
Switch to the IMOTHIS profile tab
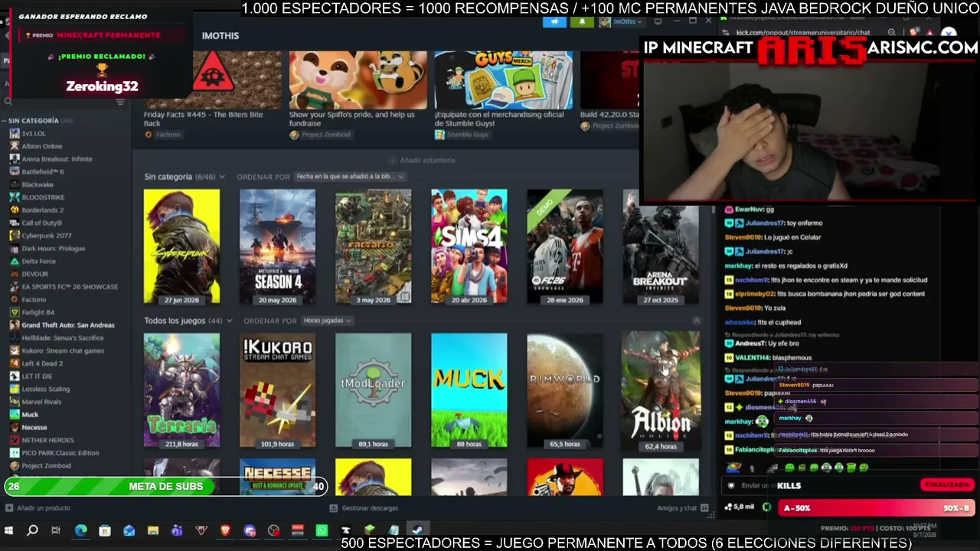tap(220, 36)
